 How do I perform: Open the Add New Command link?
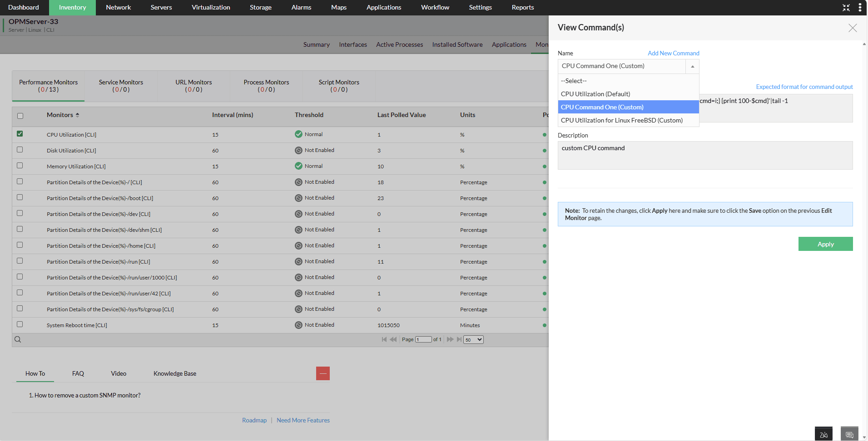[673, 53]
